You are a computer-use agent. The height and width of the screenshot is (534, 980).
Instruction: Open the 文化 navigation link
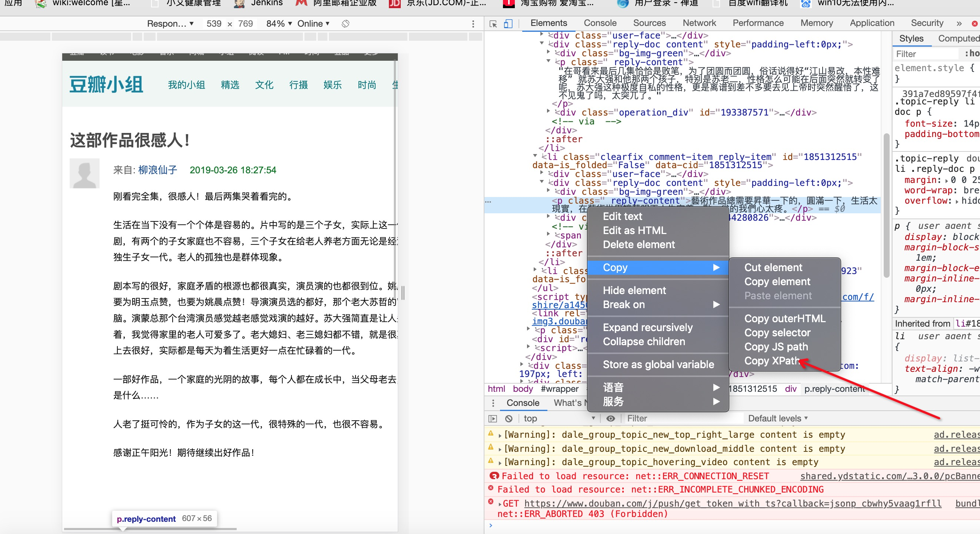coord(264,85)
